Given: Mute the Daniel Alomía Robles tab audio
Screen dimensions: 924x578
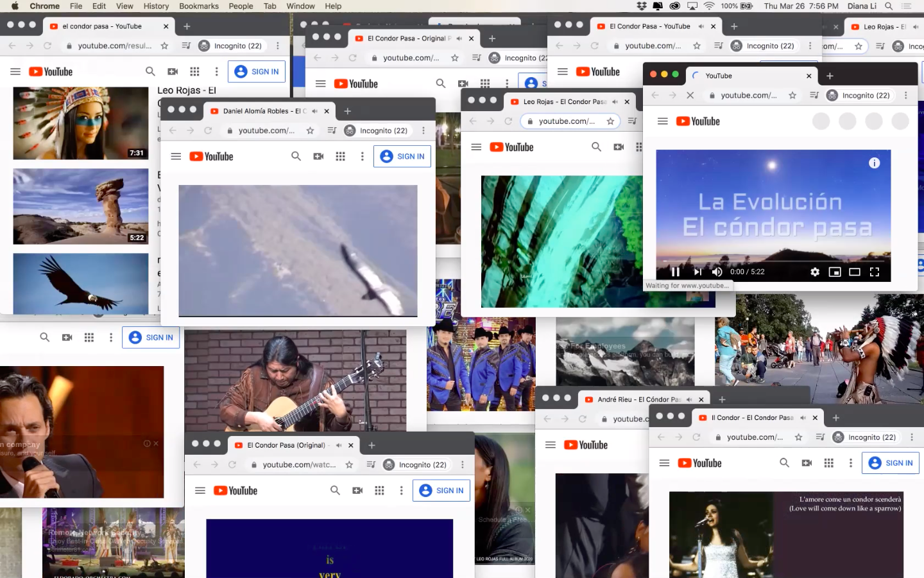Looking at the screenshot, I should point(314,111).
